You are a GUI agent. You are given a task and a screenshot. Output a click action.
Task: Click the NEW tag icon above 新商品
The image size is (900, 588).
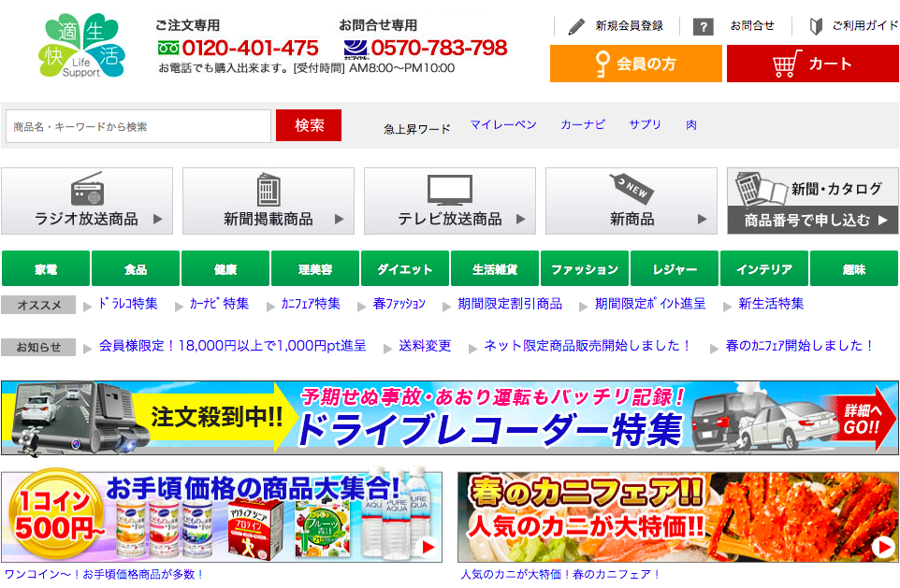point(631,188)
